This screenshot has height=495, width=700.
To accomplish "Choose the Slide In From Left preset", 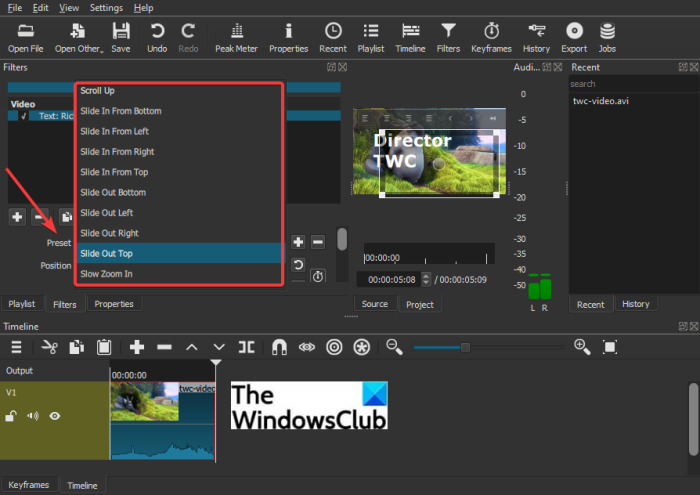I will pyautogui.click(x=179, y=131).
